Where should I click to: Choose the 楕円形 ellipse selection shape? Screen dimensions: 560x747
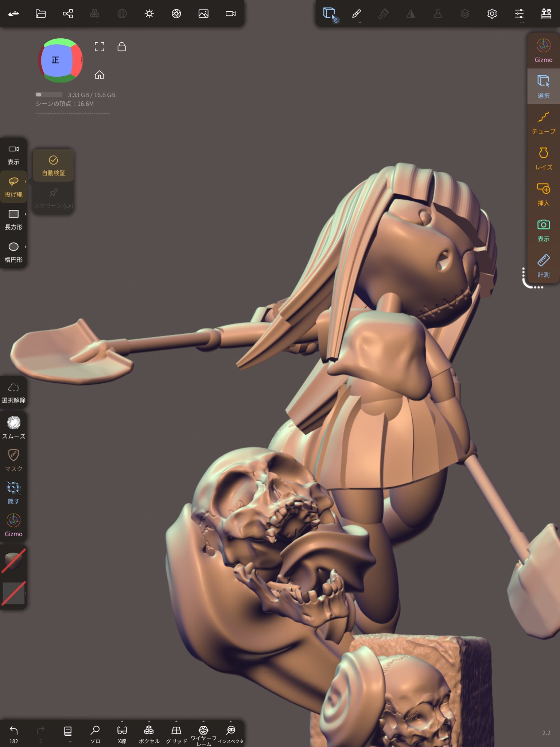click(13, 252)
